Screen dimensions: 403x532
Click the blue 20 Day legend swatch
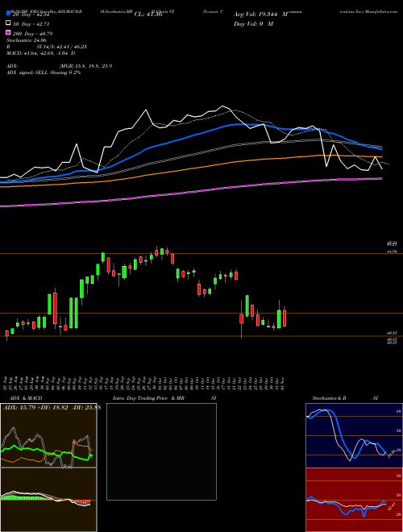click(x=9, y=13)
